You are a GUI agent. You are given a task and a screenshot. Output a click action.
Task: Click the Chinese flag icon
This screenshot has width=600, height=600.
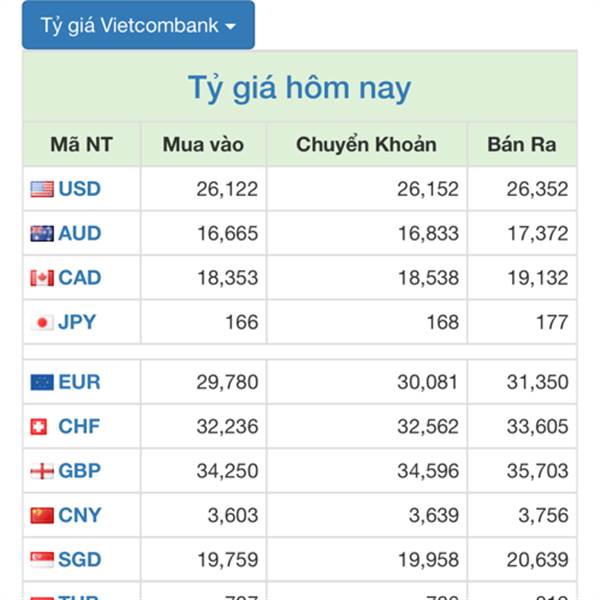click(42, 516)
